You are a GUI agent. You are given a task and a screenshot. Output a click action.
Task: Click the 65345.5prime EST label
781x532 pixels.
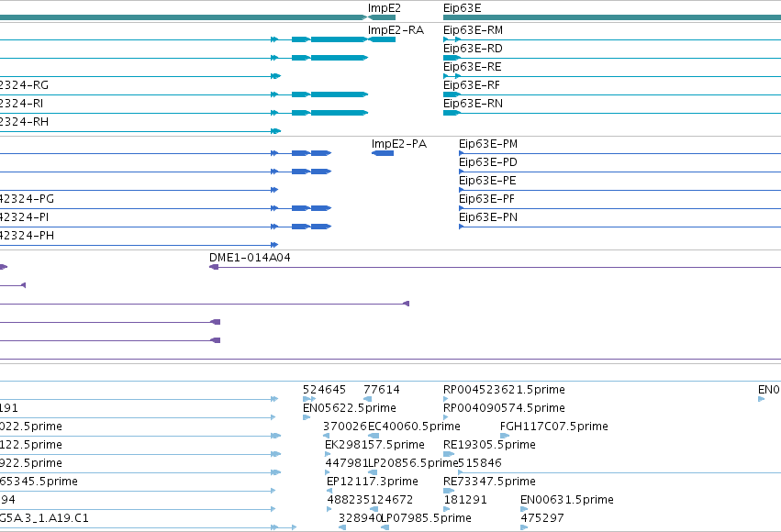point(39,482)
